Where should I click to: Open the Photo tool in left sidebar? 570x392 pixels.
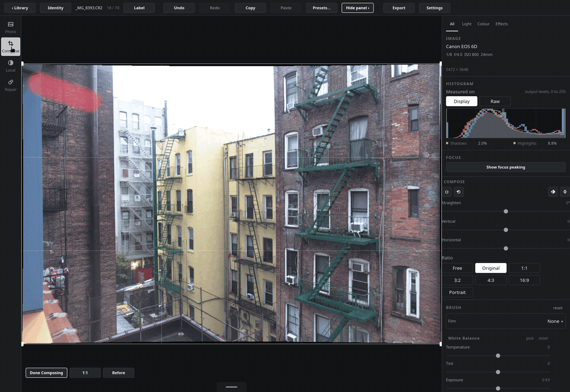[x=11, y=28]
